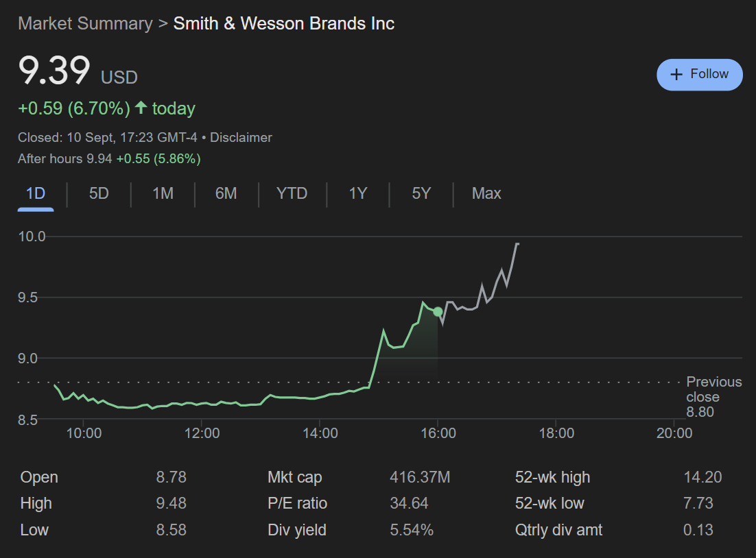Switch chart to 1Y range
Viewport: 756px width, 558px height.
click(358, 193)
